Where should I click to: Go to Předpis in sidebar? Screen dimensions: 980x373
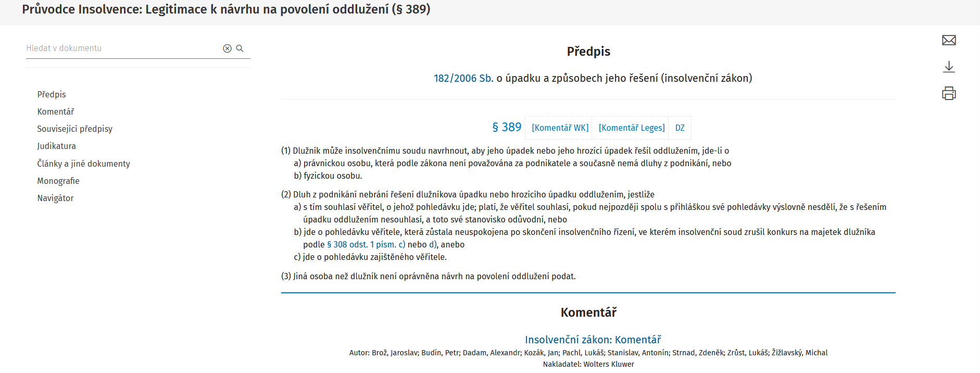(x=52, y=94)
